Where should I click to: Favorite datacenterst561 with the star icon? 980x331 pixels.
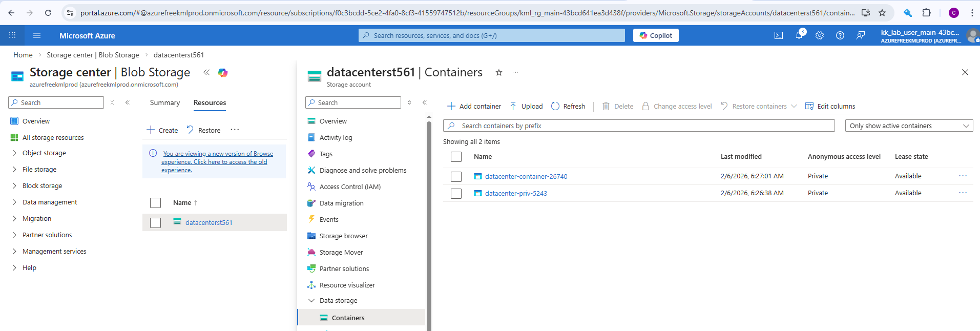(x=499, y=73)
